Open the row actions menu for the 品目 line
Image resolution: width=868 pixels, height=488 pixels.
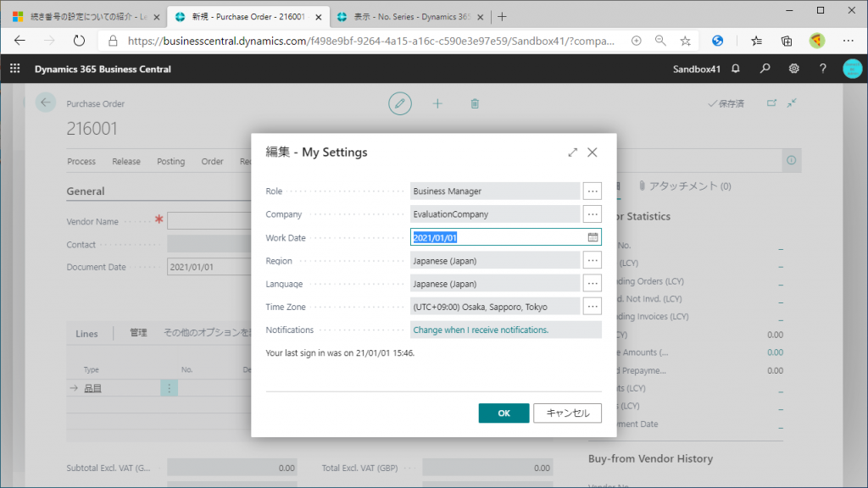point(170,388)
